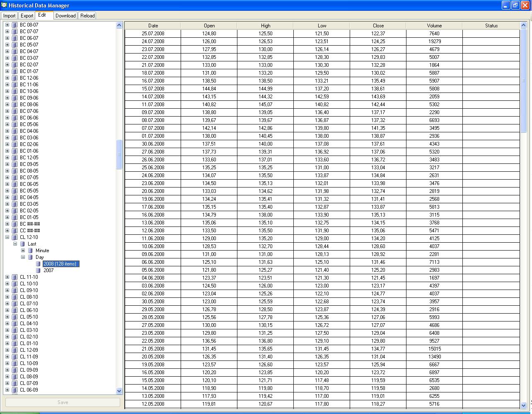Select the CL 01-10 contract label
Viewport: 532px width, 414px height.
tap(29, 343)
